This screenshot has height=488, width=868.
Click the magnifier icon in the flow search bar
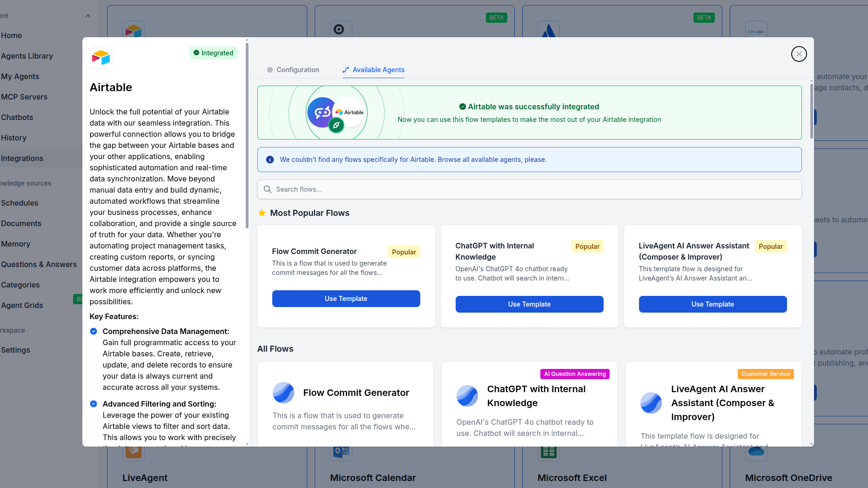click(268, 189)
